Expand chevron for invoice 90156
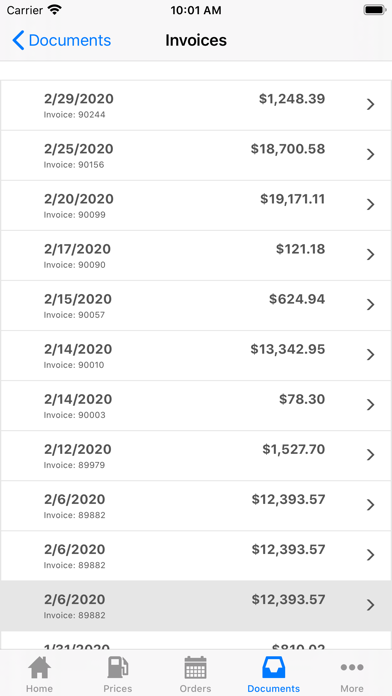Screen dimensions: 392x696 click(x=371, y=154)
